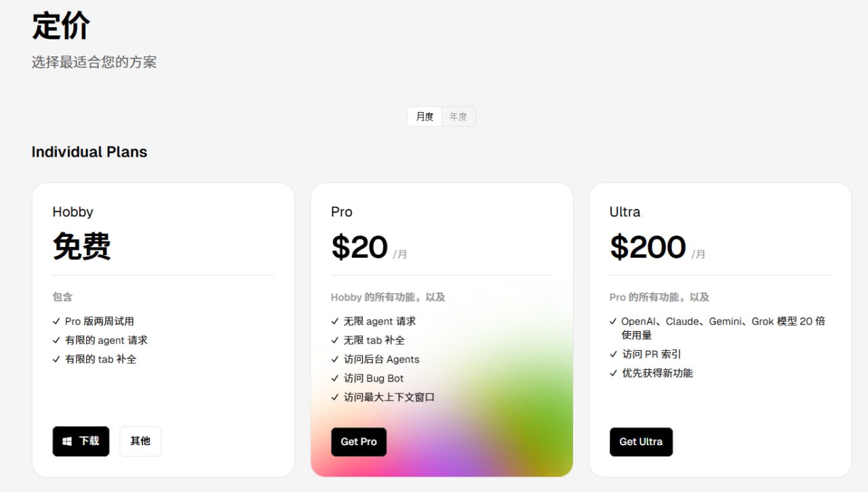
Task: Download Cursor via the 下载 button label
Action: coord(89,441)
